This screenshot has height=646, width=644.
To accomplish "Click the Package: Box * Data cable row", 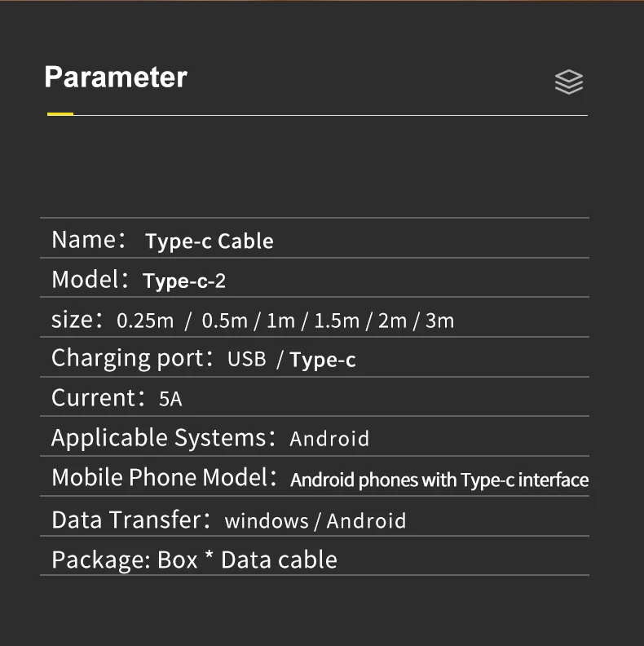I will (194, 560).
